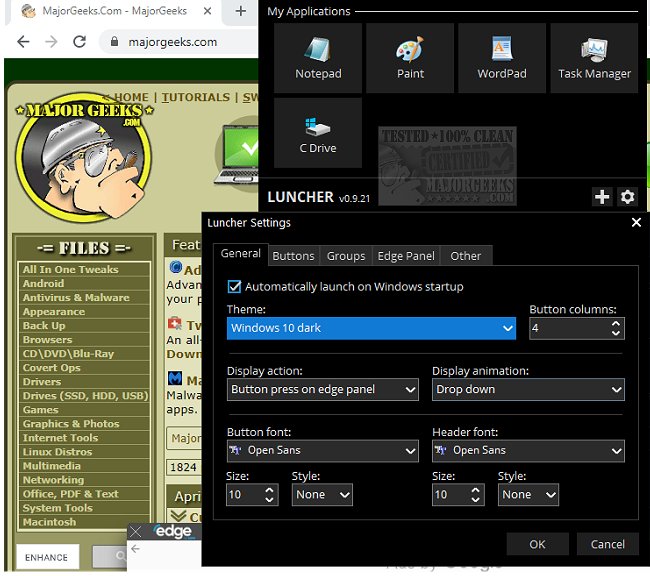Open All In One Tweaks category

(x=84, y=270)
